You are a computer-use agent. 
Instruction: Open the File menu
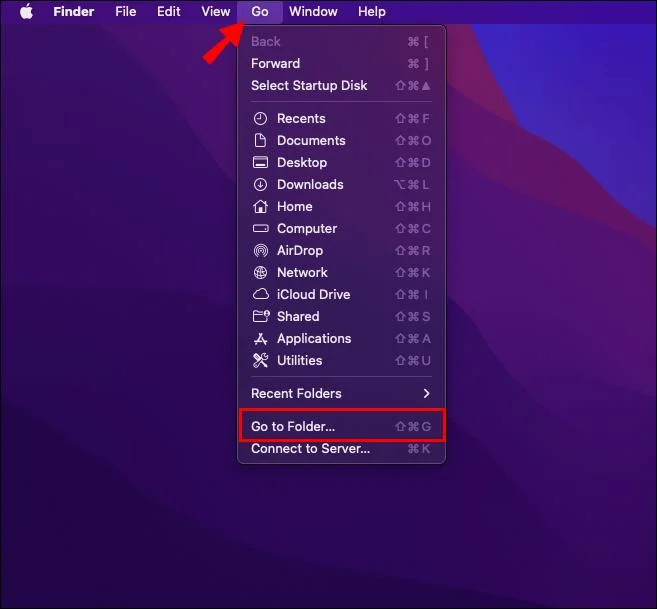[x=125, y=12]
